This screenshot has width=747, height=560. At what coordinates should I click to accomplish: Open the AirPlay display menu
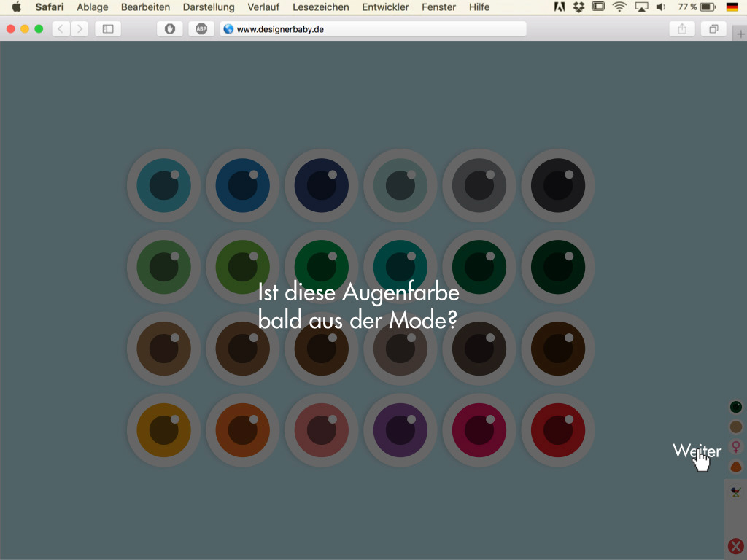[x=642, y=7]
